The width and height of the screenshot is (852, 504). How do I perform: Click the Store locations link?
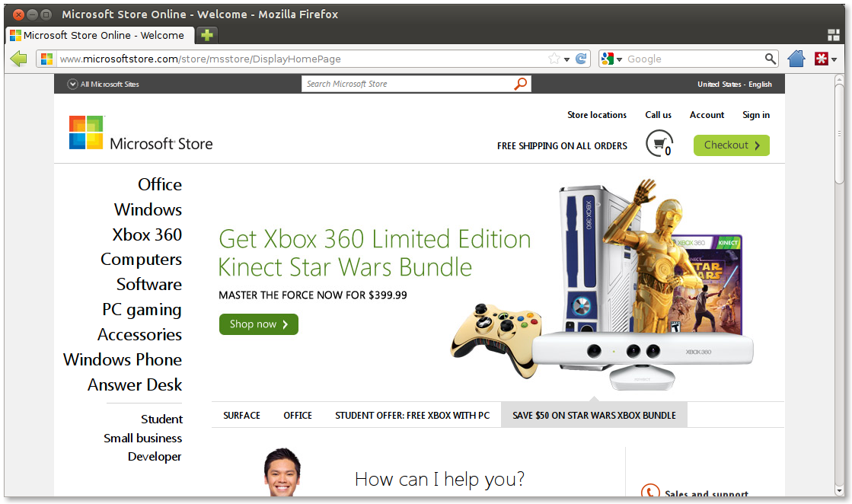tap(597, 115)
